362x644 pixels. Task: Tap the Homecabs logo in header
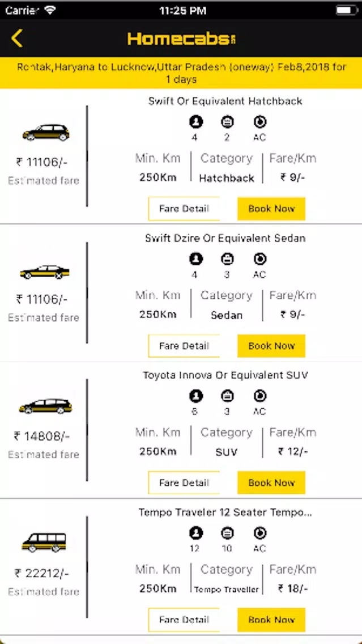[181, 39]
